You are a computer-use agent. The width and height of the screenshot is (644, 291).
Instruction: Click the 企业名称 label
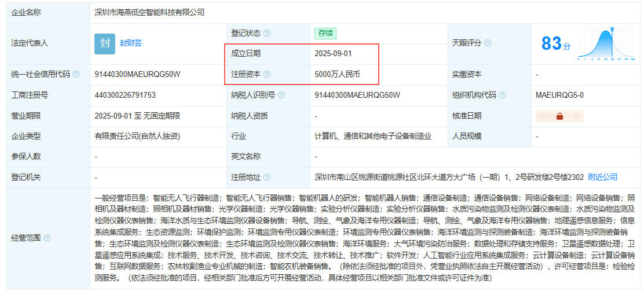tap(26, 13)
